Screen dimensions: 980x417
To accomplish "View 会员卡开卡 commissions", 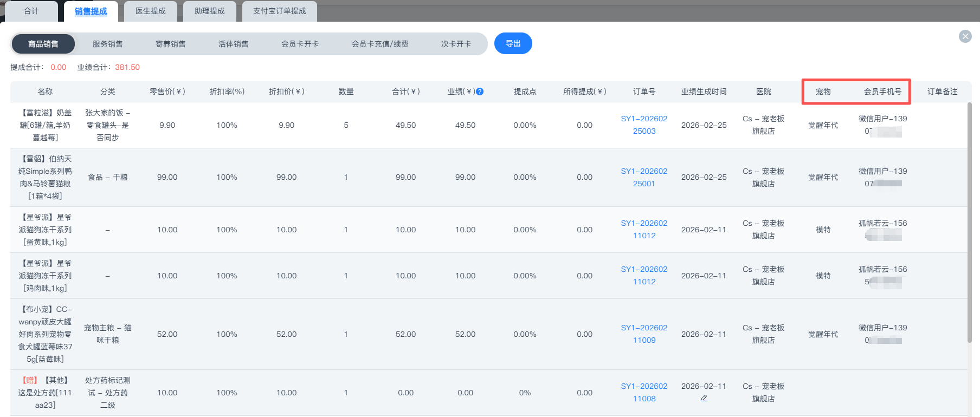I will coord(300,44).
